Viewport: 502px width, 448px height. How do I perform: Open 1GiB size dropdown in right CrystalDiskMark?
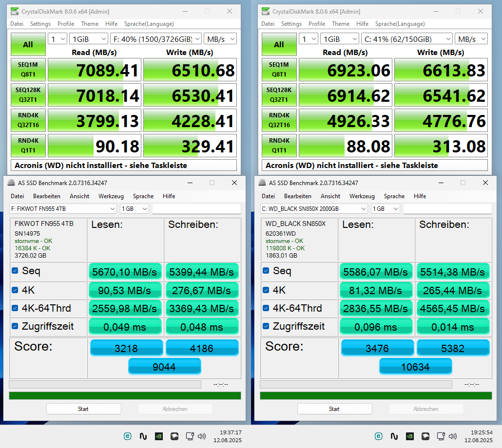coord(340,39)
